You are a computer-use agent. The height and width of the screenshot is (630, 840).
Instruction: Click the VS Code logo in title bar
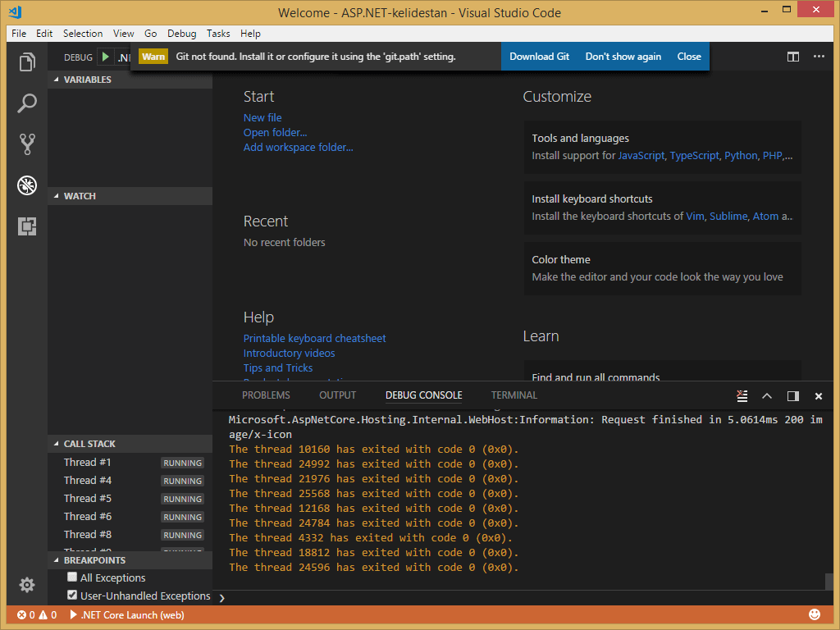pyautogui.click(x=16, y=11)
